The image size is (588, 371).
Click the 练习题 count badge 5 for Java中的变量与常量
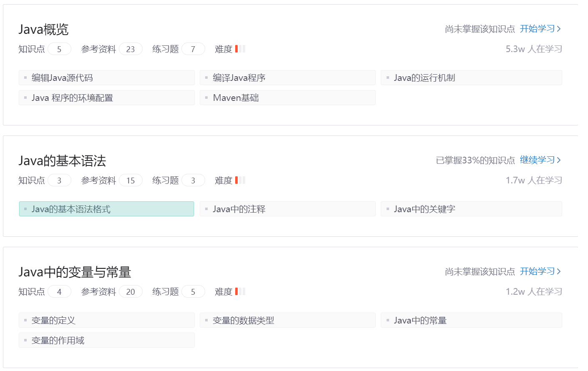tap(193, 292)
